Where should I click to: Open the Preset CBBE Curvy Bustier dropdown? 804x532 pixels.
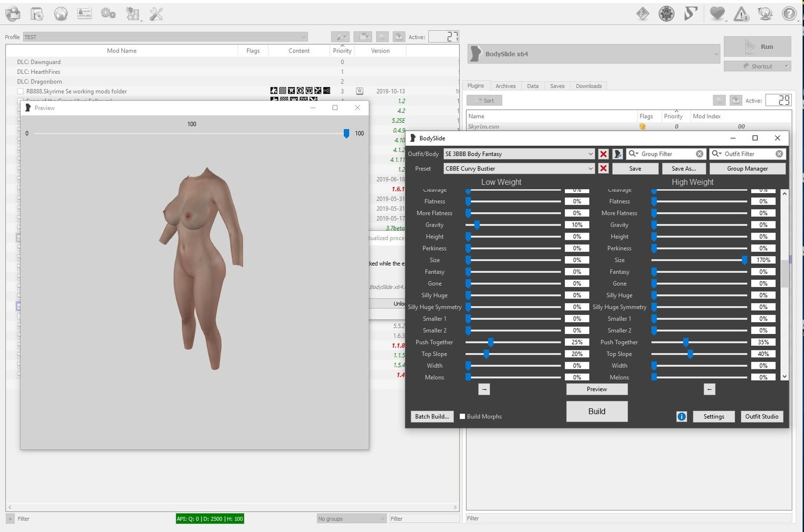[520, 168]
